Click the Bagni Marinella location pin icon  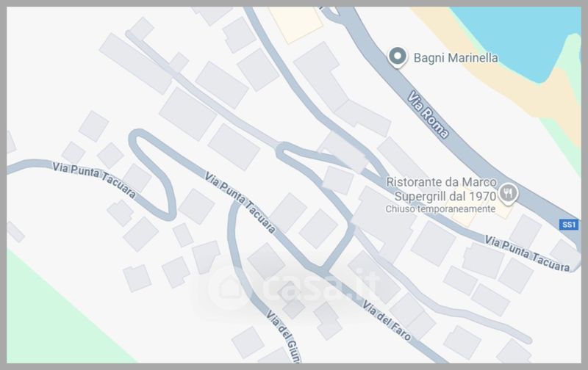(398, 57)
